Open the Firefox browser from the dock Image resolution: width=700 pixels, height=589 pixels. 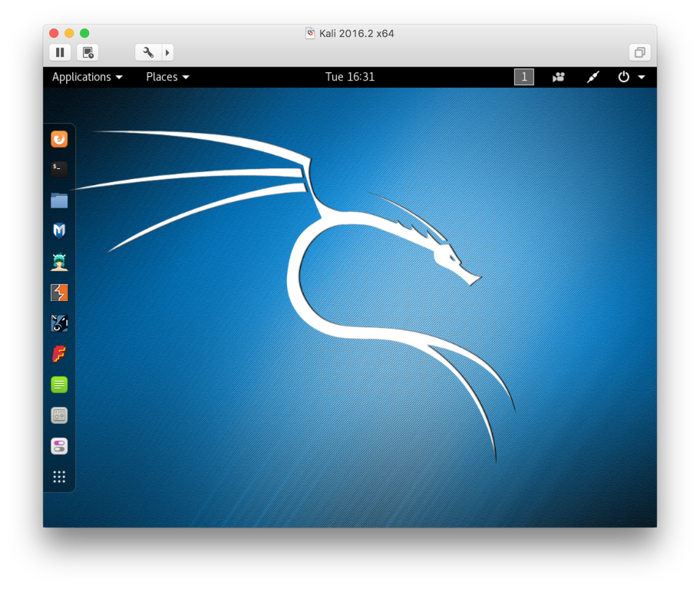pos(59,139)
